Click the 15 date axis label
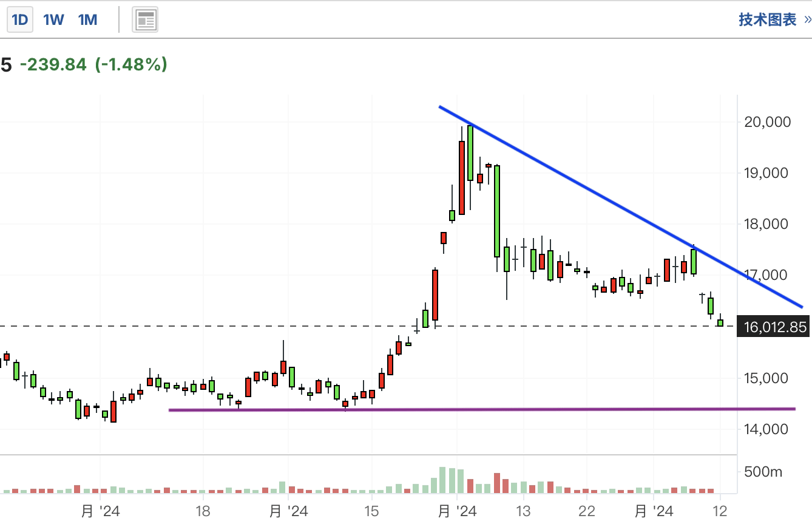The width and height of the screenshot is (812, 521). click(x=371, y=511)
